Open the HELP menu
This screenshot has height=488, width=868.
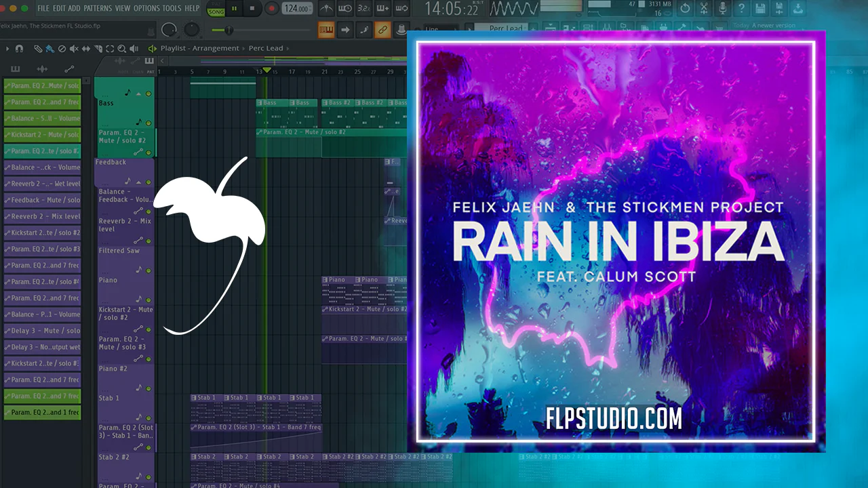click(x=193, y=8)
